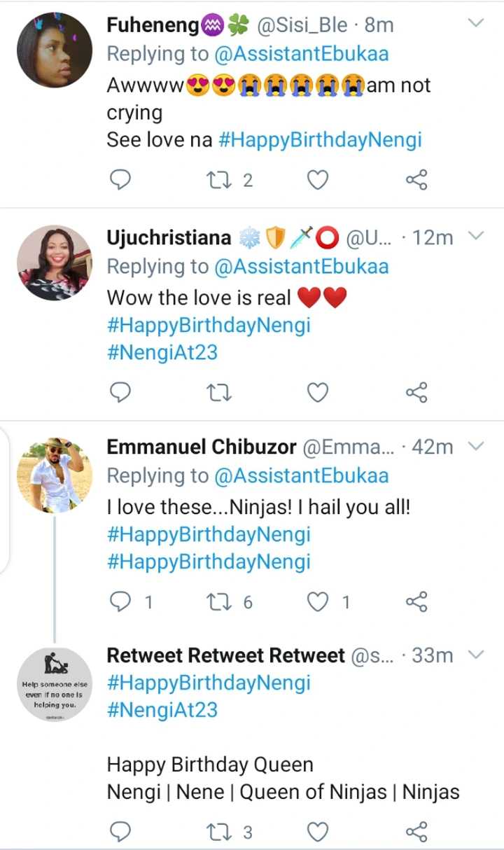
Task: Share Ujuchristiana's tweet
Action: pyautogui.click(x=416, y=392)
